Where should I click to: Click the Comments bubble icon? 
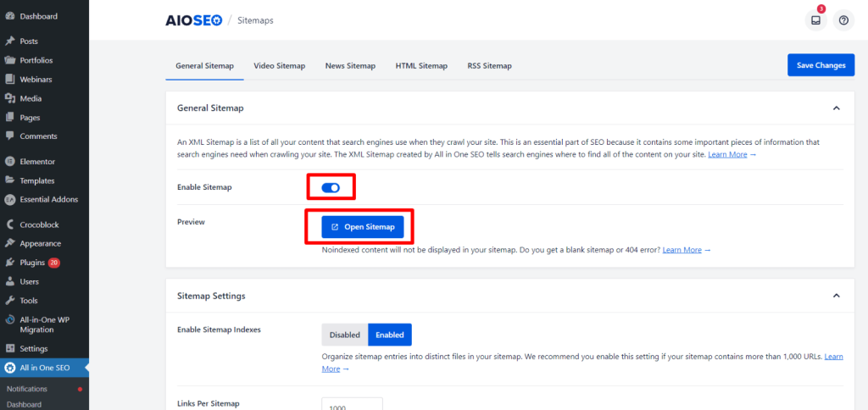9,136
